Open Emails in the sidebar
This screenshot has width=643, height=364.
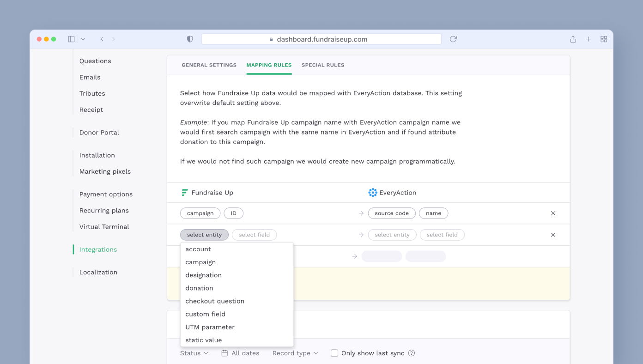90,77
